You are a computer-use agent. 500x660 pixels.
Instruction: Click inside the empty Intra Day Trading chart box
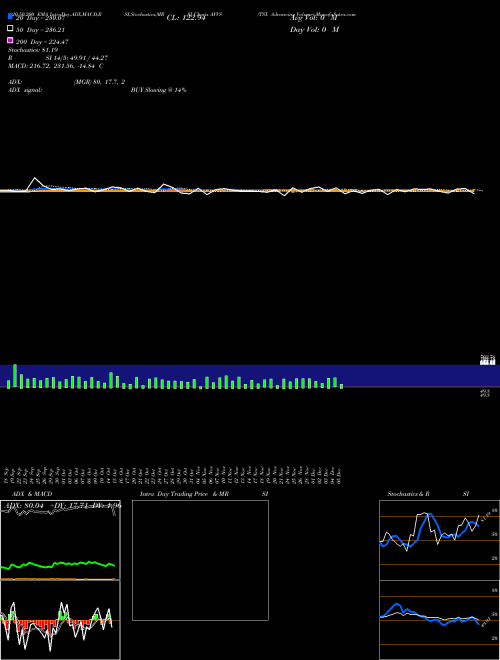[x=200, y=560]
